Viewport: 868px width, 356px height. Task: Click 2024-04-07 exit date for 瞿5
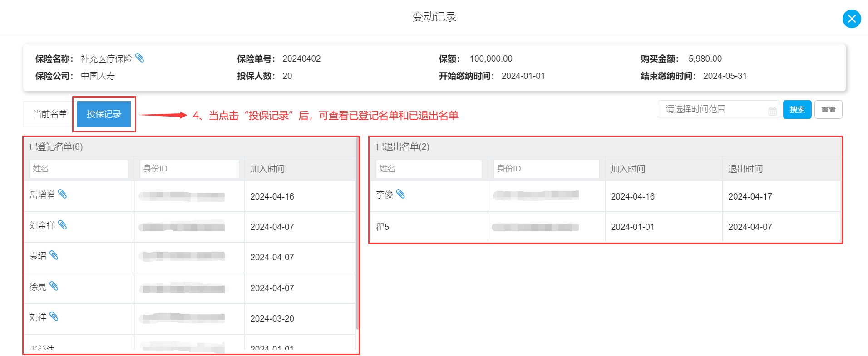point(750,227)
